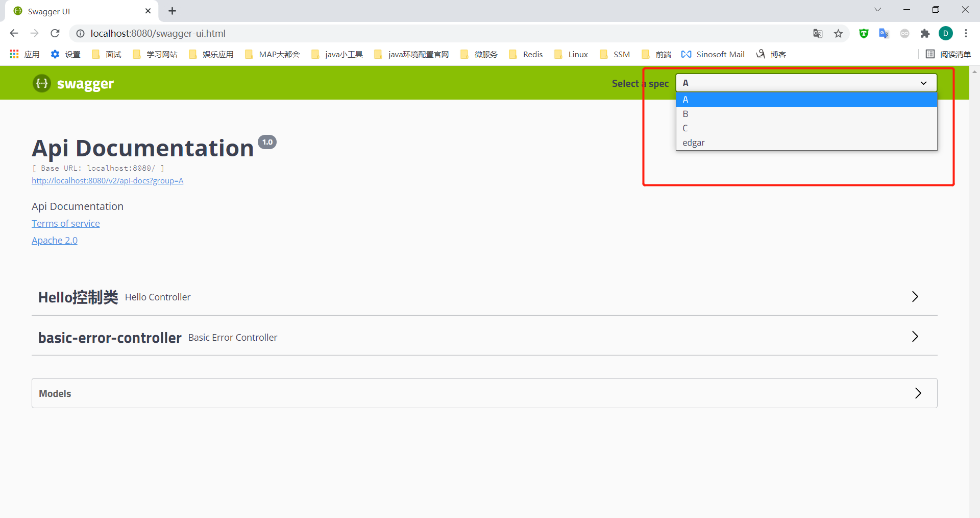Image resolution: width=980 pixels, height=518 pixels.
Task: Open Chrome three-dot menu
Action: tap(966, 34)
